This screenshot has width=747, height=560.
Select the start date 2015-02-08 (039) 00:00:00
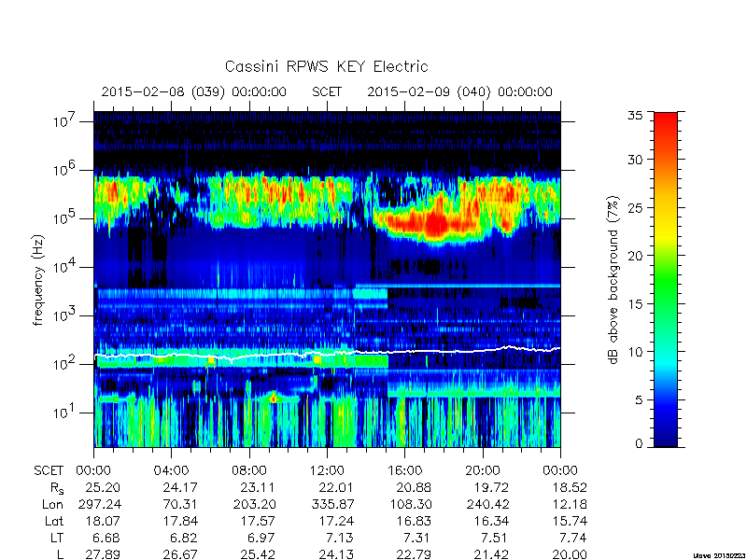pos(194,91)
